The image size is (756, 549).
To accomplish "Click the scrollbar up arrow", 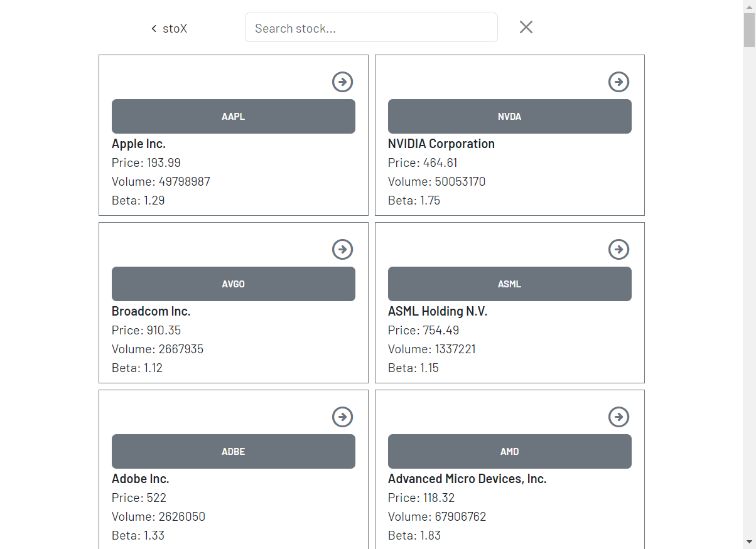I will (x=749, y=6).
